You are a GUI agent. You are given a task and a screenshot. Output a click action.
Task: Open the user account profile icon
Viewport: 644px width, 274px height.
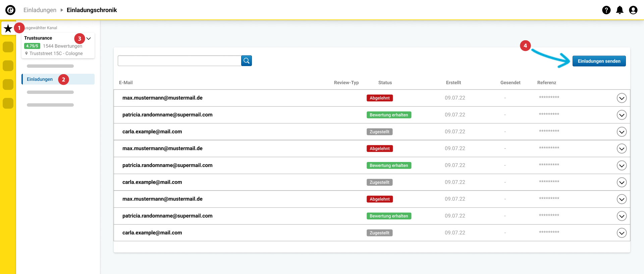633,10
